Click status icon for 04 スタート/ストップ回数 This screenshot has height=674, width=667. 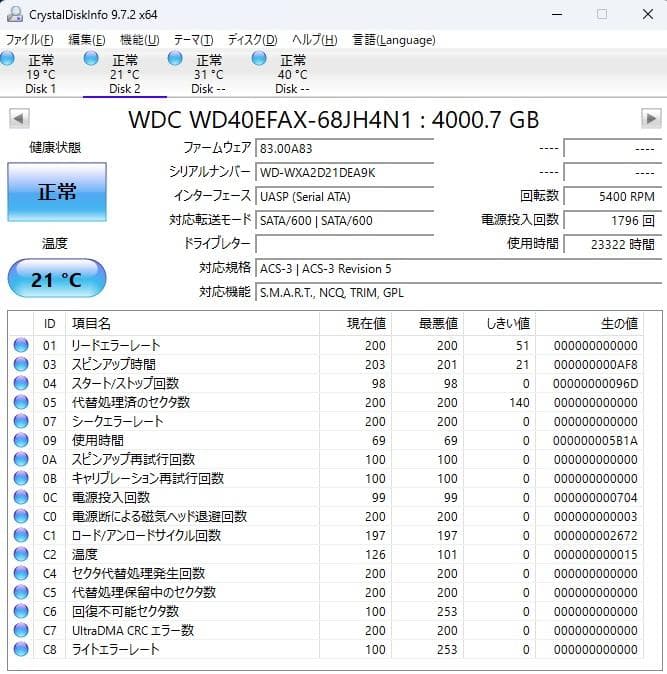[21, 383]
